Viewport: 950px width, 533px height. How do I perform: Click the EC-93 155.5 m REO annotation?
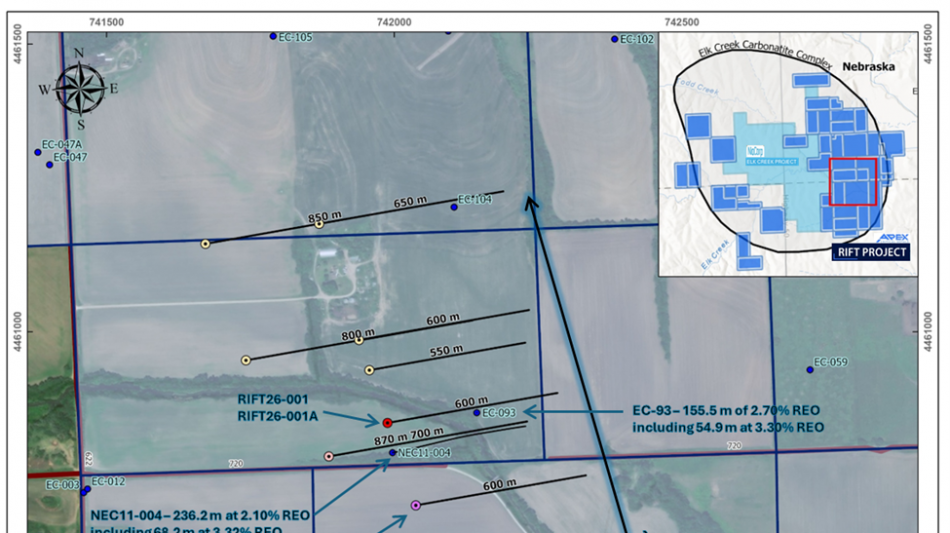coord(728,418)
